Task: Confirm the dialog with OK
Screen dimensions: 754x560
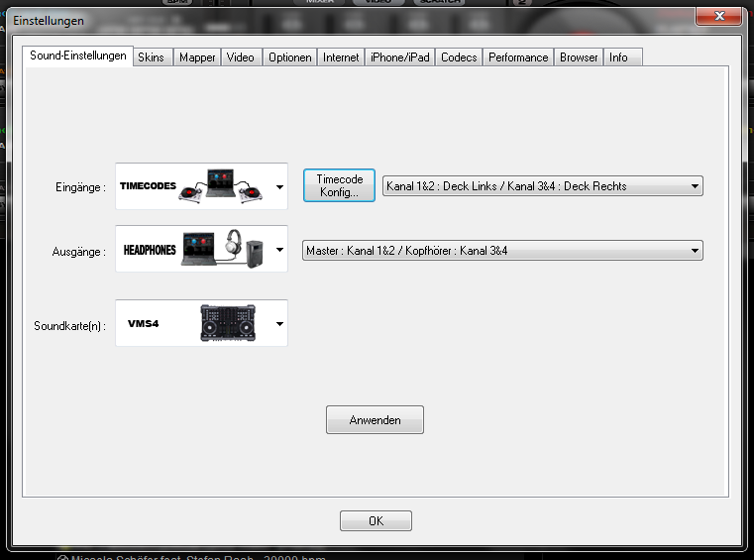Action: (376, 521)
